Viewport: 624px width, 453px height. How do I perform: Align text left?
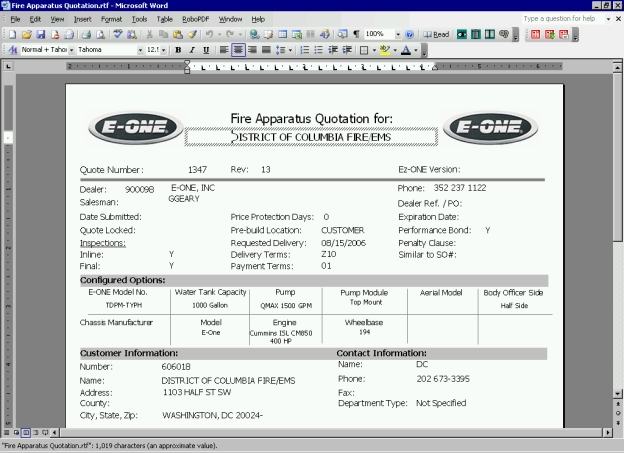(224, 50)
